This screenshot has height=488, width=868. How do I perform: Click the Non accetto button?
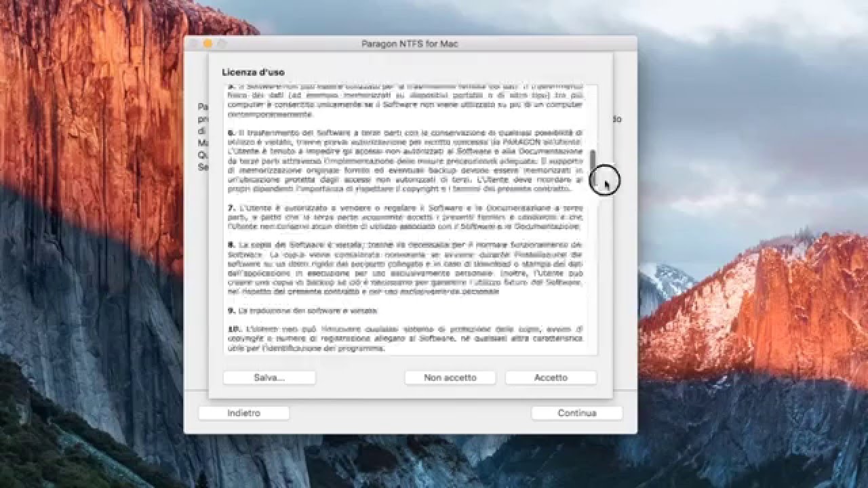450,378
